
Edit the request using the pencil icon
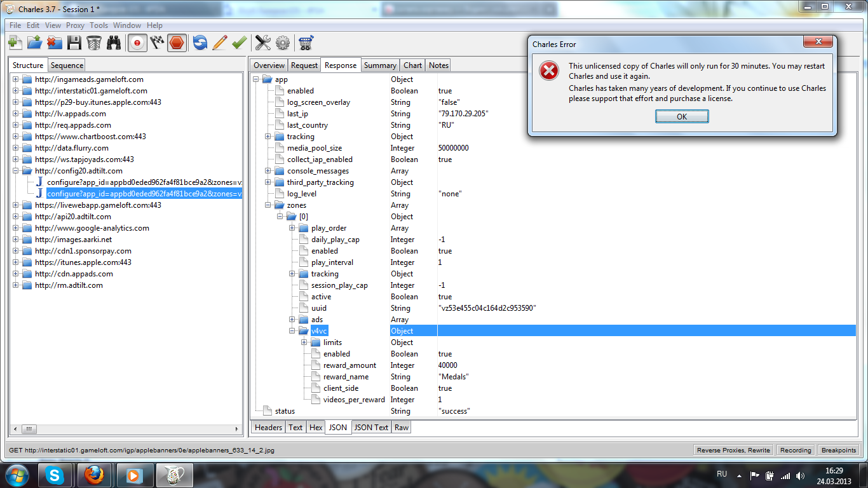(220, 43)
